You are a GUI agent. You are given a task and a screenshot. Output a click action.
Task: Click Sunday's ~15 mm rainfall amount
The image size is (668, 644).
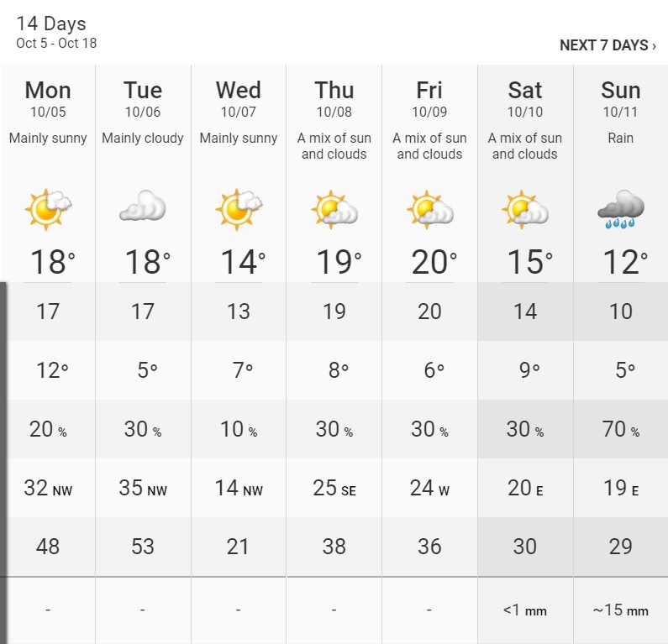pyautogui.click(x=621, y=610)
